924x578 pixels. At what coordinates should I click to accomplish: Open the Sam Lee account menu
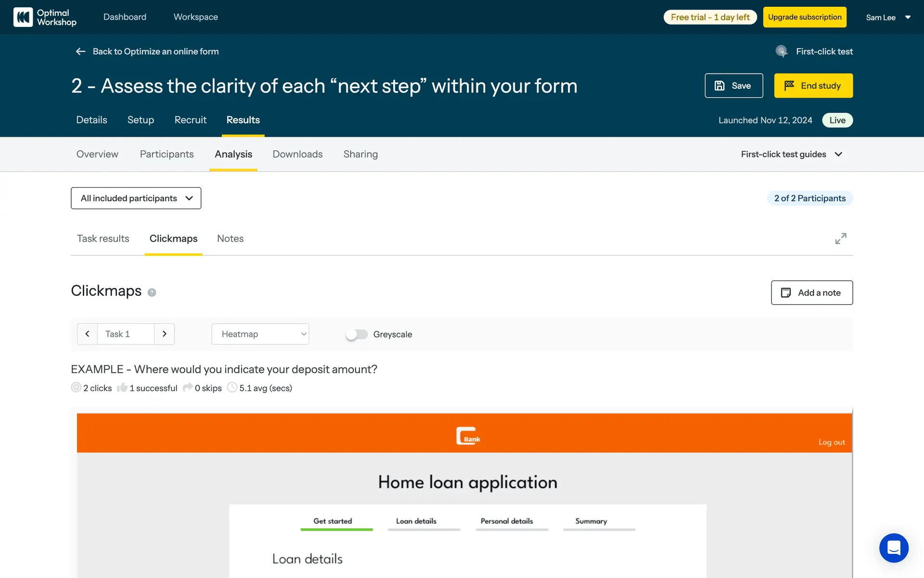click(x=888, y=17)
